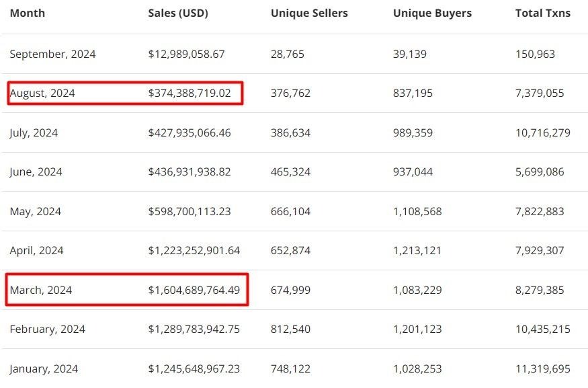The height and width of the screenshot is (388, 588).
Task: Sort by the Sales (USD) column header
Action: (x=178, y=13)
